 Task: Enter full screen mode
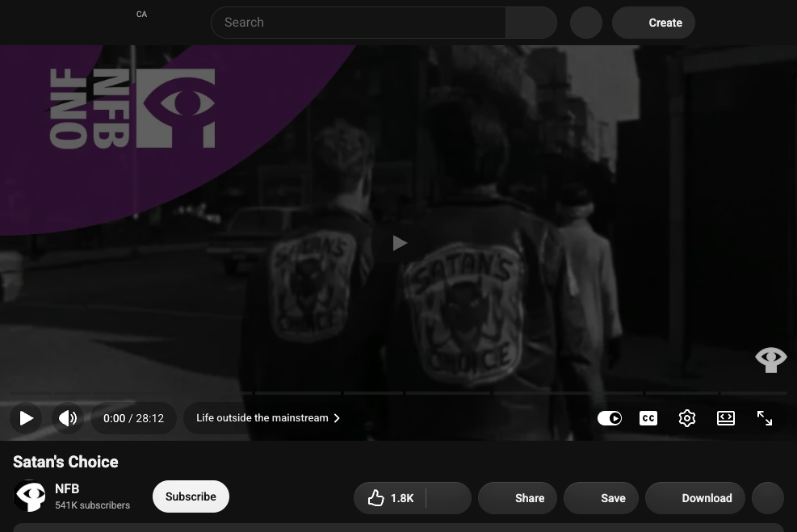[765, 418]
